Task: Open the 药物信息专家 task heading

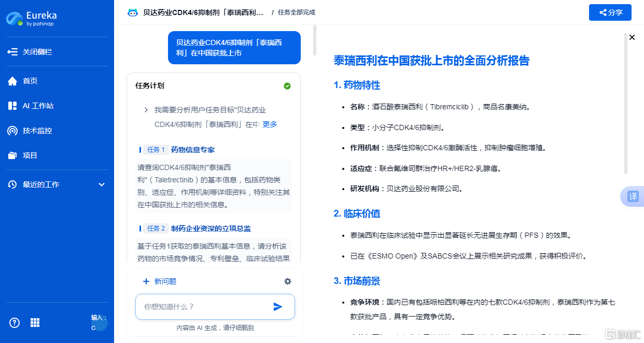Action: pos(193,150)
